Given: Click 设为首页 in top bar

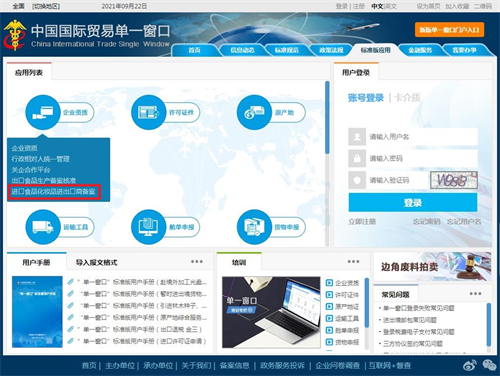Looking at the screenshot, I should click(x=428, y=6).
